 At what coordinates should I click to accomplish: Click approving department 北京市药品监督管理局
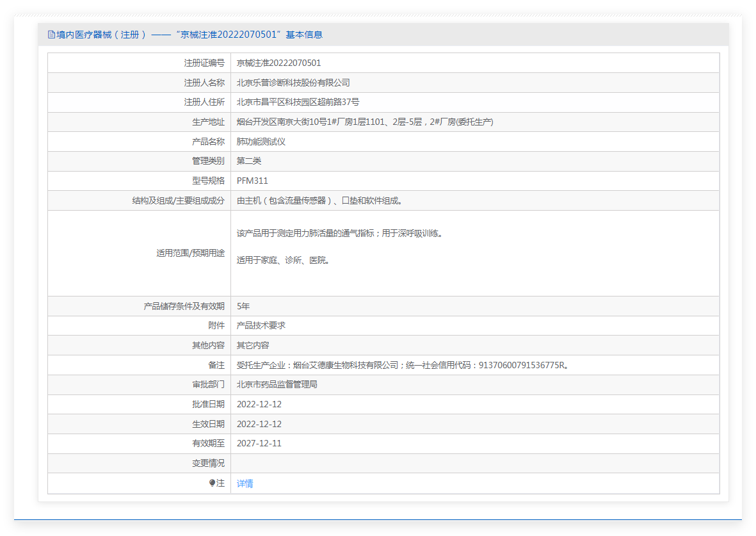pyautogui.click(x=277, y=384)
